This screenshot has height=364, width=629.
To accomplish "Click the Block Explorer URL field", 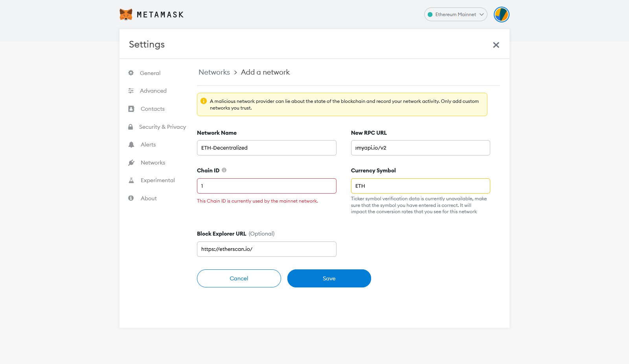I will click(x=267, y=249).
